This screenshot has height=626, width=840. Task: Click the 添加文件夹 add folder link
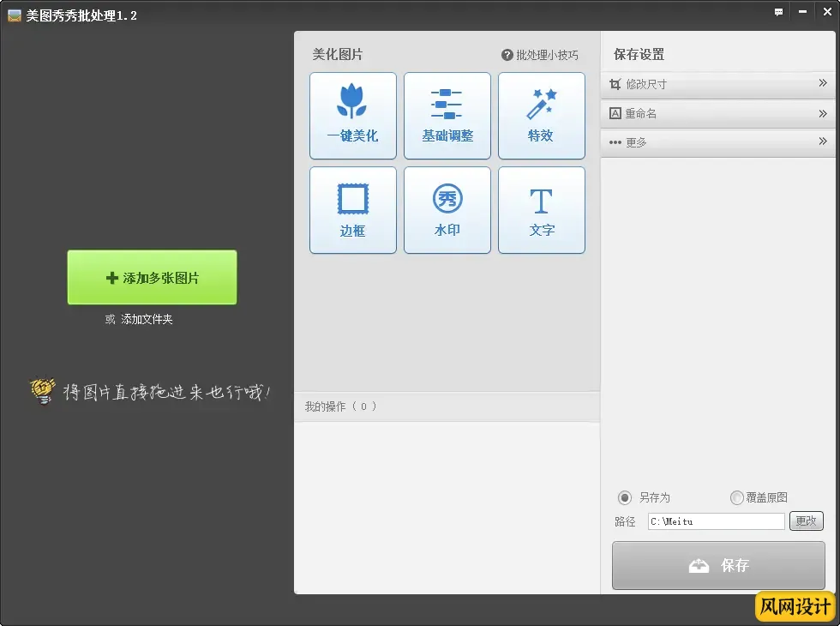click(x=147, y=319)
